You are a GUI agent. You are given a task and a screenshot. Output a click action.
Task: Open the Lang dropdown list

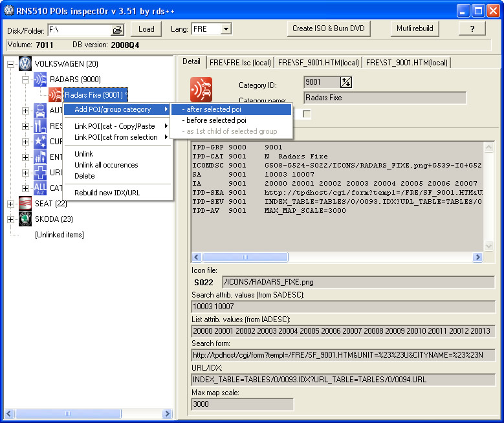click(x=226, y=29)
